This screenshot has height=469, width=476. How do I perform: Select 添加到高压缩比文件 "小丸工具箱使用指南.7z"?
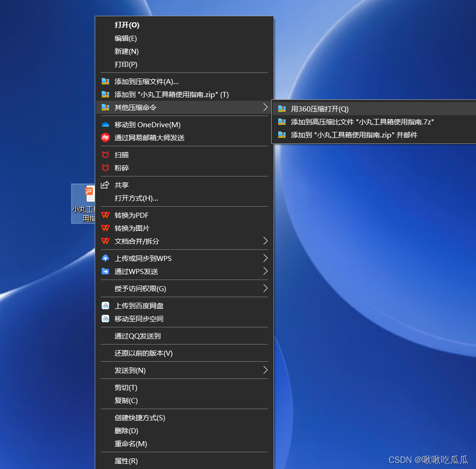[374, 122]
